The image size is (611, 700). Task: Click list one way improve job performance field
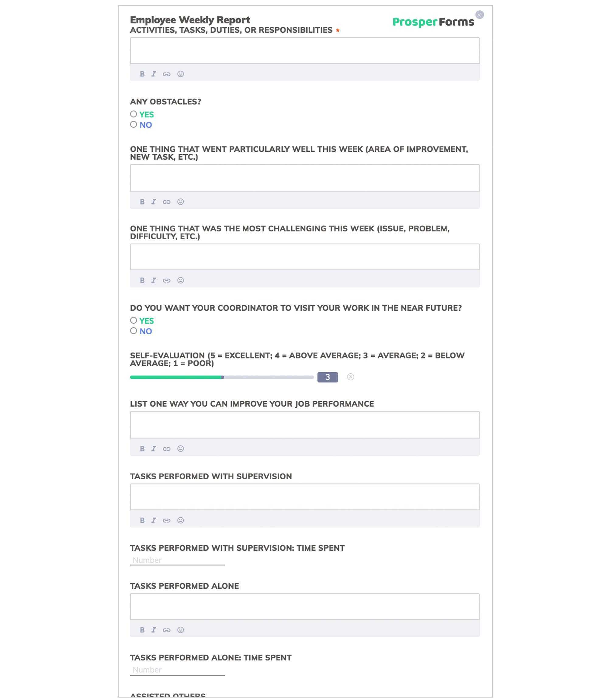pyautogui.click(x=304, y=424)
